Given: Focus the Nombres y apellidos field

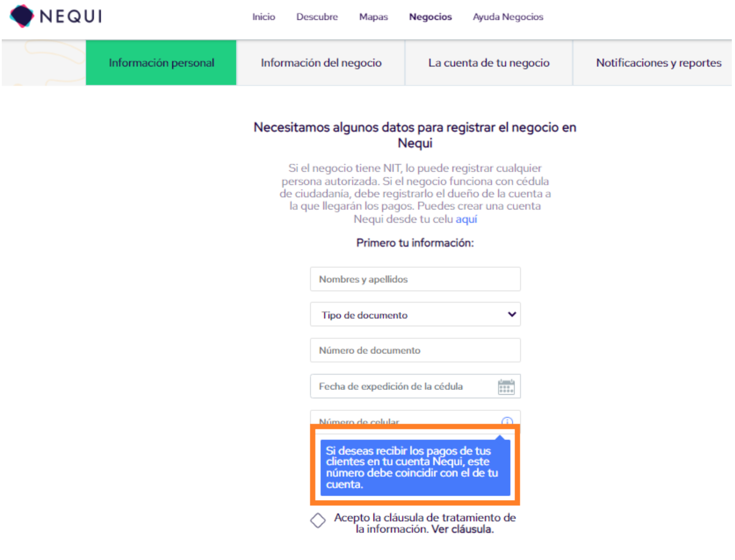Looking at the screenshot, I should [x=415, y=279].
